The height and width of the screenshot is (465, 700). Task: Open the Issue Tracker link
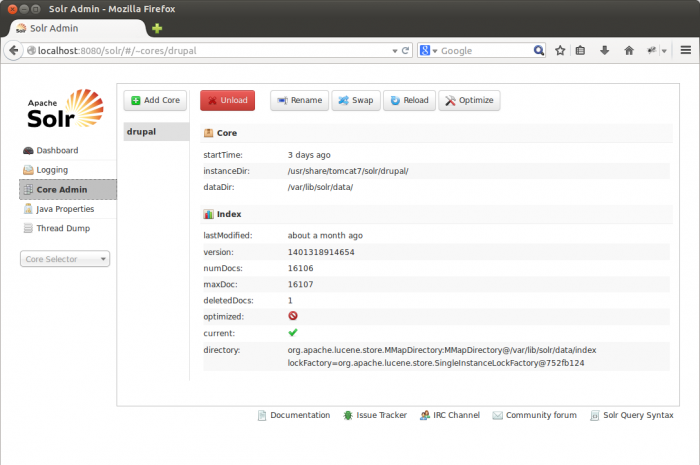point(381,415)
